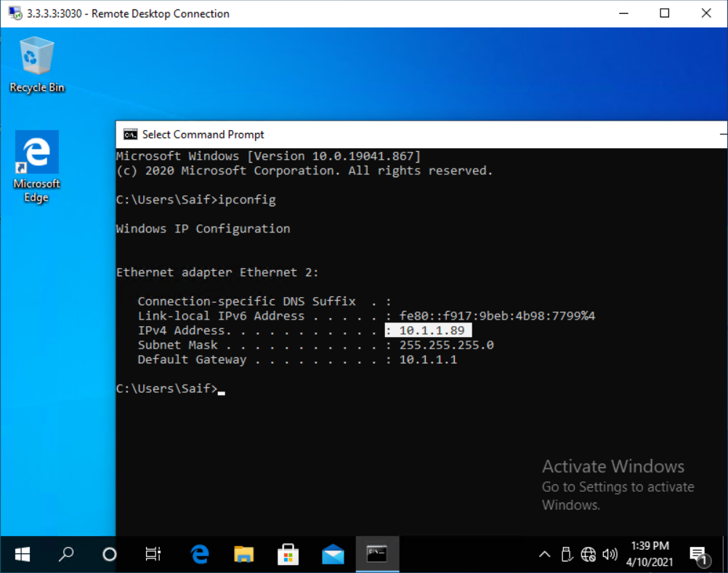Click the USB safely remove tray icon
This screenshot has width=728, height=573.
tap(567, 554)
